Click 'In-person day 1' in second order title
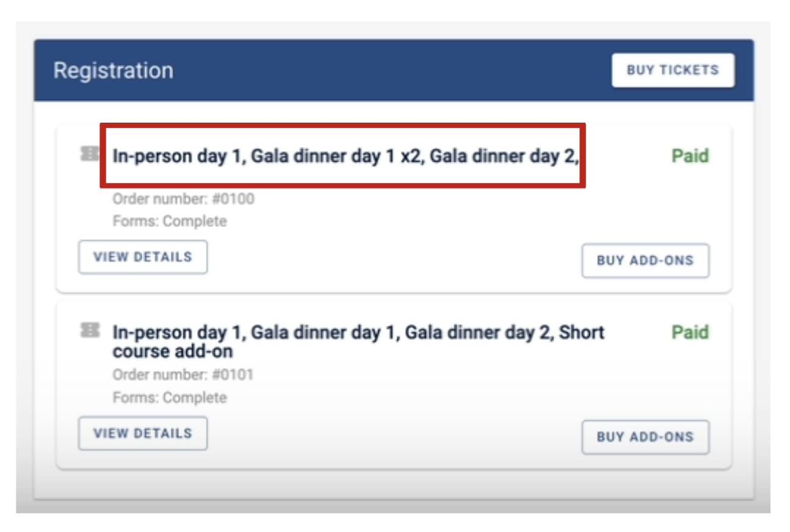Viewport: 790px width, 532px height. point(178,332)
